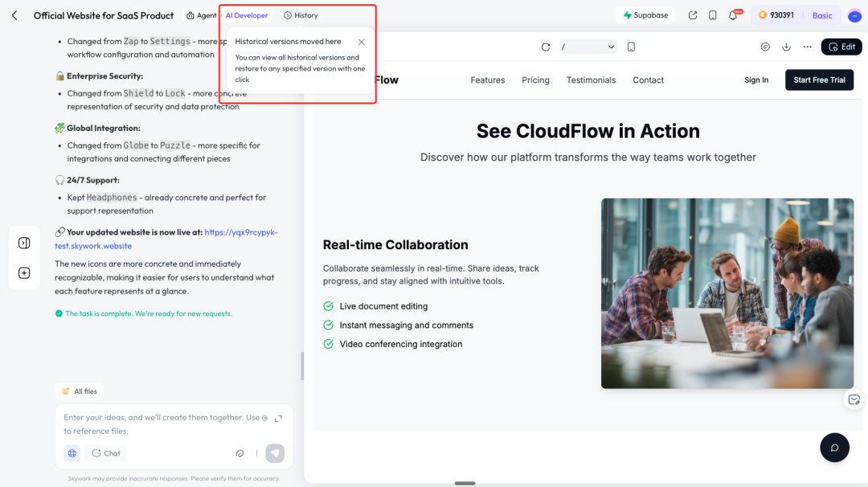868x487 pixels.
Task: Click the 'See CloudFlow in Action' heading
Action: [x=588, y=131]
